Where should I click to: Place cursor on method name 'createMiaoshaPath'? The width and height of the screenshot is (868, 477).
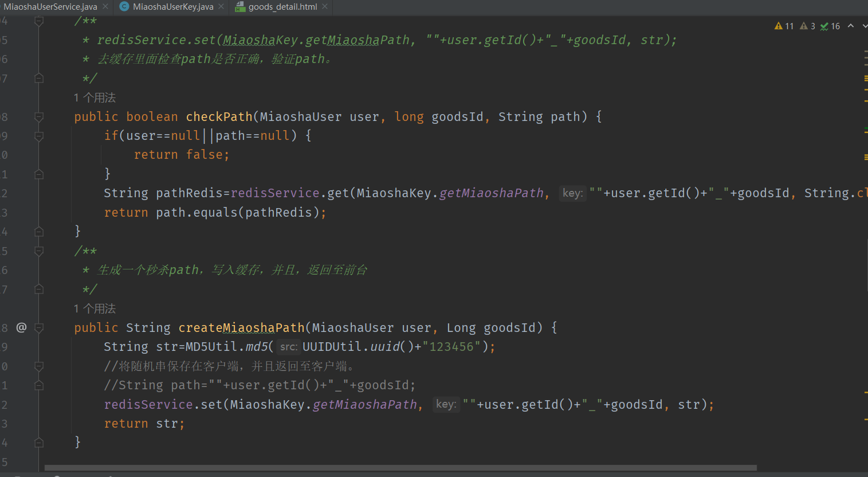click(241, 328)
